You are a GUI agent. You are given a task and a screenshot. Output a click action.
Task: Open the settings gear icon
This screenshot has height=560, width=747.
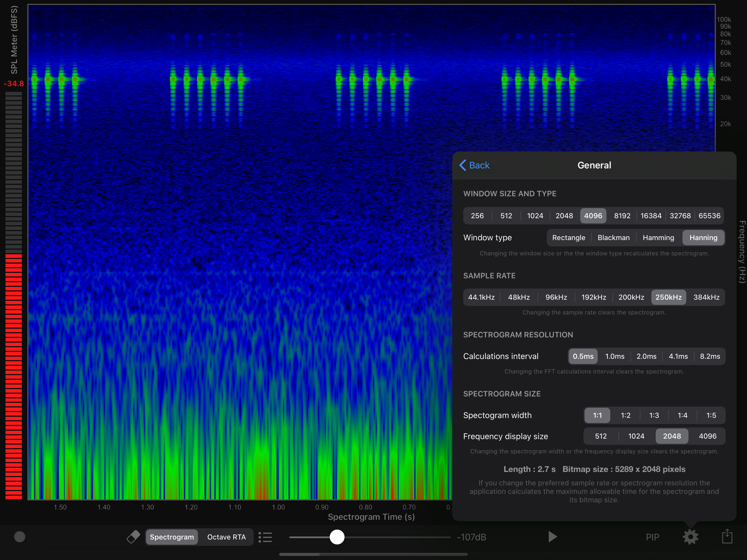click(x=690, y=537)
